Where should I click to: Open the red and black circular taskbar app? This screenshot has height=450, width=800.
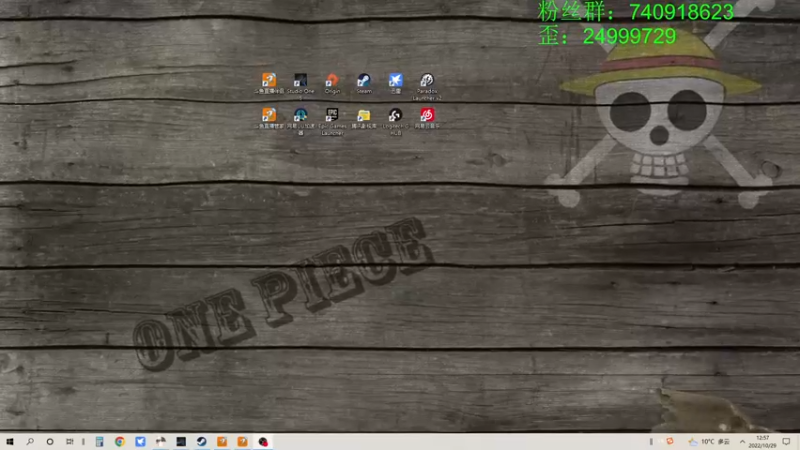click(263, 441)
